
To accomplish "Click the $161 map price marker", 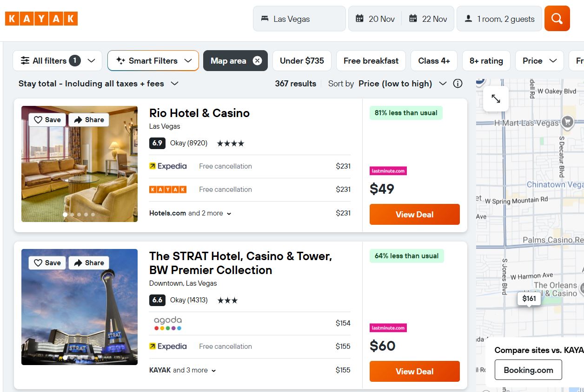I will pos(529,299).
